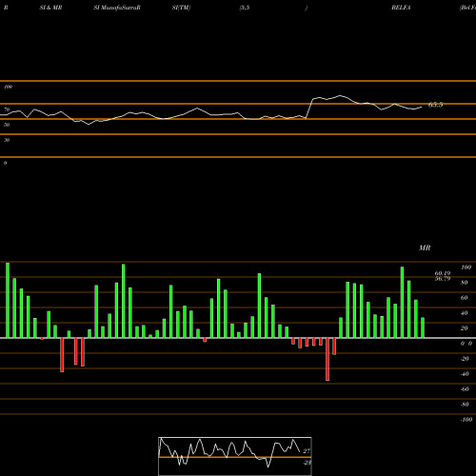Click the MR axis label '80'
Image resolution: width=476 pixels, height=476 pixels.
click(x=465, y=283)
